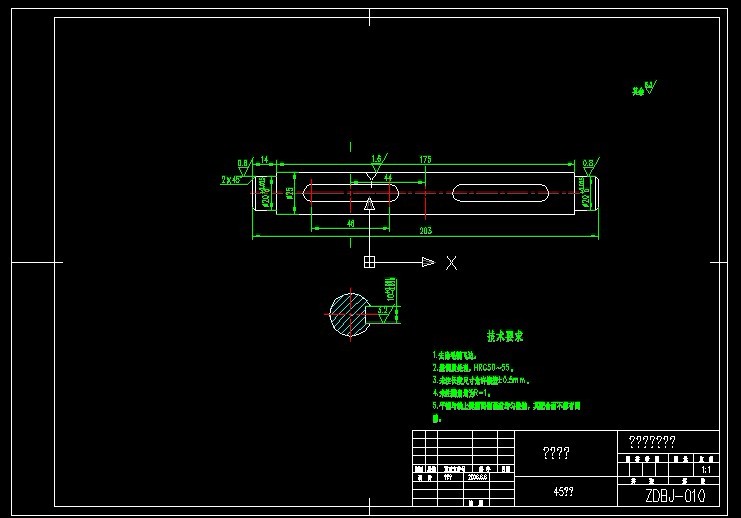This screenshot has height=518, width=741.
Task: Click the 0.8 roughness symbol at left shaft end
Action: [x=245, y=166]
